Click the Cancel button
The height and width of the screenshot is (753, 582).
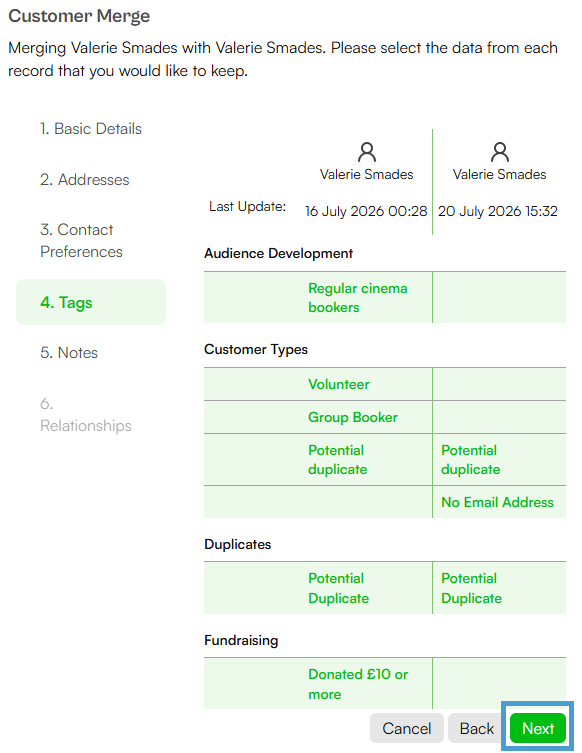coord(406,728)
